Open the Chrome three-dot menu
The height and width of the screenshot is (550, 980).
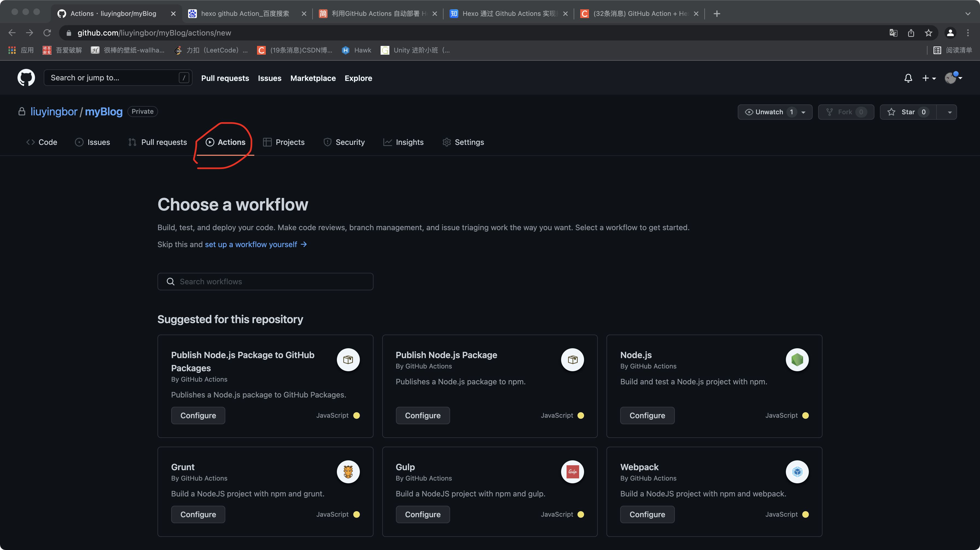pos(968,33)
